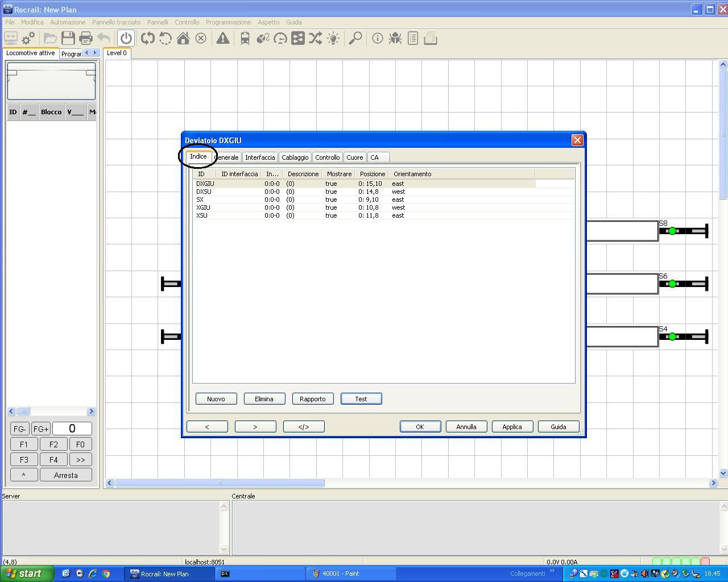This screenshot has height=582, width=728.
Task: Go to previous item with < button
Action: tap(207, 427)
